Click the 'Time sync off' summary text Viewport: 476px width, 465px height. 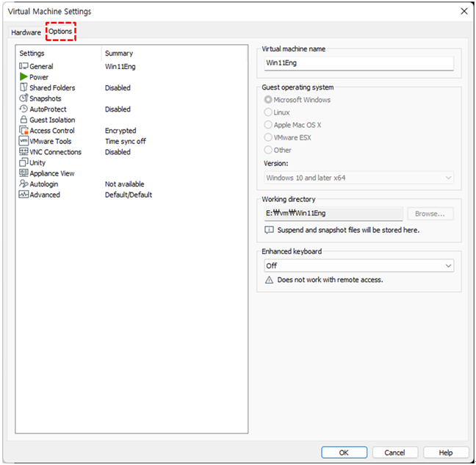pyautogui.click(x=126, y=141)
